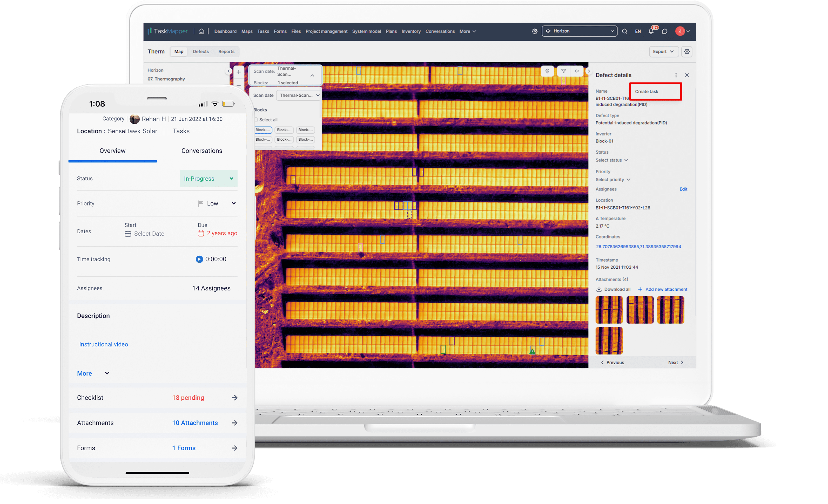Image resolution: width=828 pixels, height=504 pixels.
Task: Click the zoom in plus icon
Action: [239, 72]
